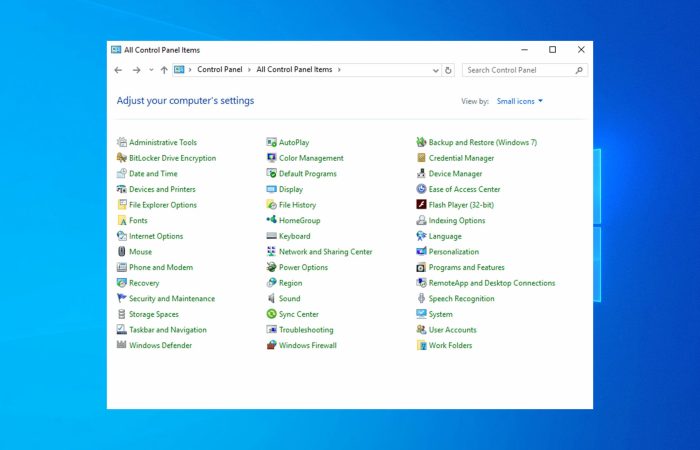The width and height of the screenshot is (700, 450).
Task: Click the Display icon
Action: 271,189
